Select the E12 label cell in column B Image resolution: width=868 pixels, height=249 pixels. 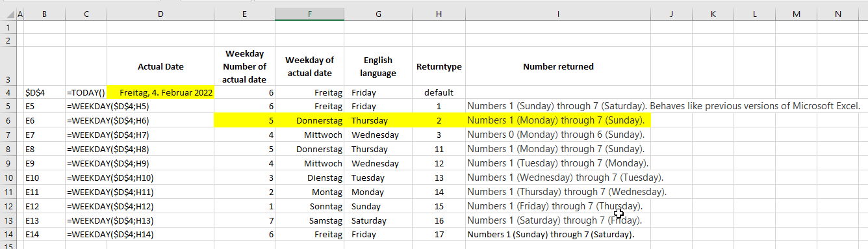point(44,206)
